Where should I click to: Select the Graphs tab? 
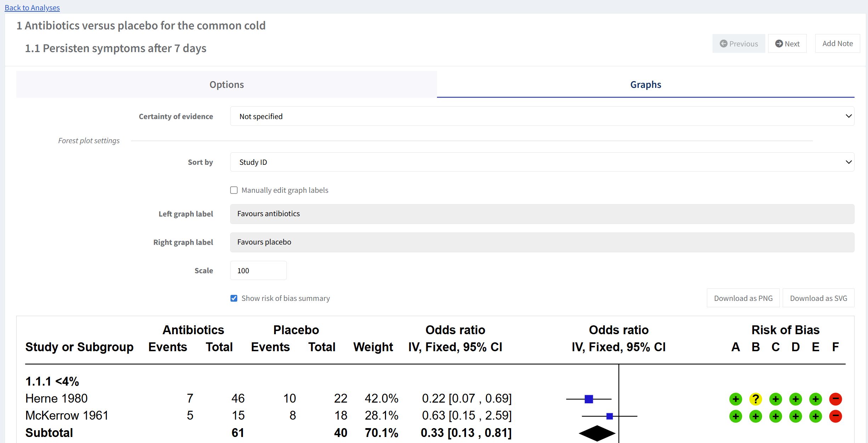[645, 84]
